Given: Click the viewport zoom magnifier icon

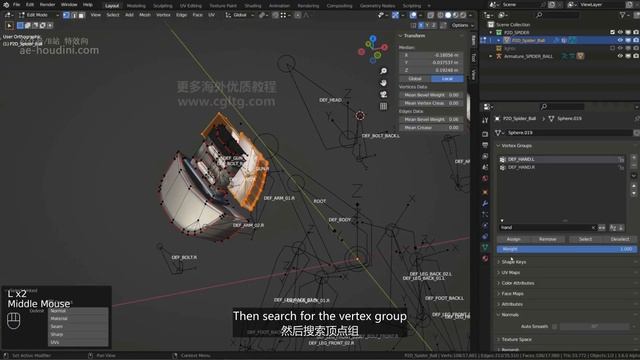Looking at the screenshot, I should 383,71.
